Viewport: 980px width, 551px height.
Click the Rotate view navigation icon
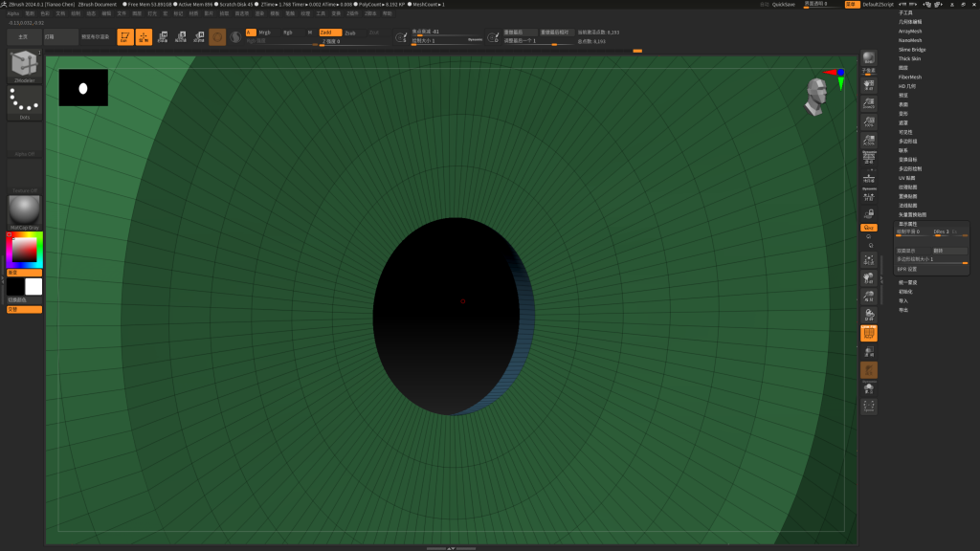869,315
